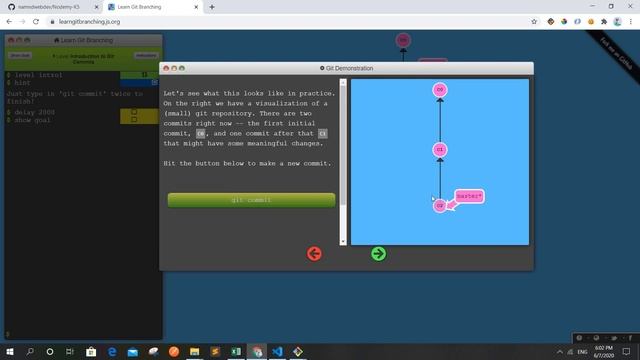Open File Explorer from the taskbar
The width and height of the screenshot is (640, 360).
coord(194,351)
